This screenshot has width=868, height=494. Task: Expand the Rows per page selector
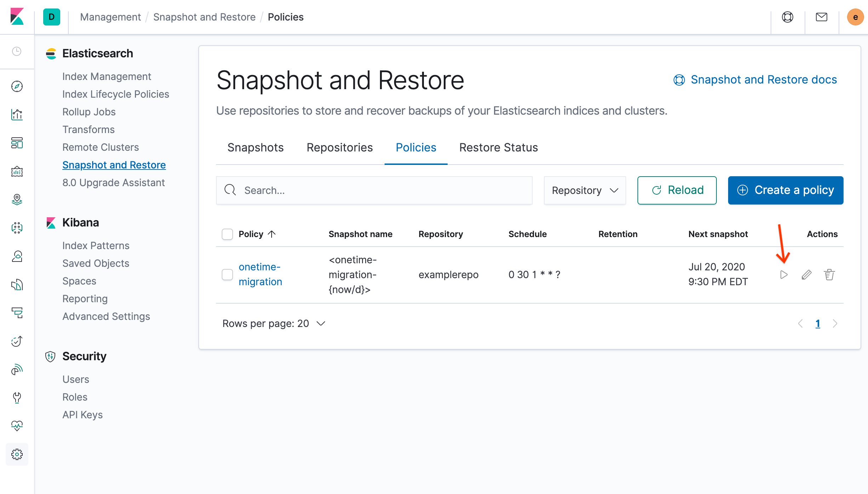point(274,323)
